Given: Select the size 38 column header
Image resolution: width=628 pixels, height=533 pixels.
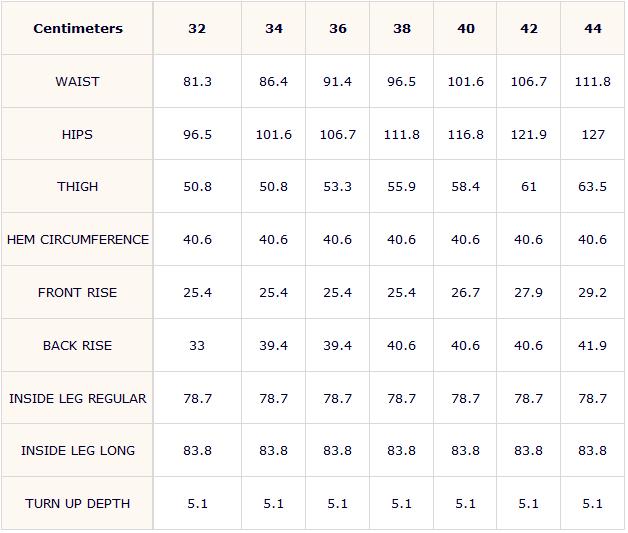Looking at the screenshot, I should point(401,28).
